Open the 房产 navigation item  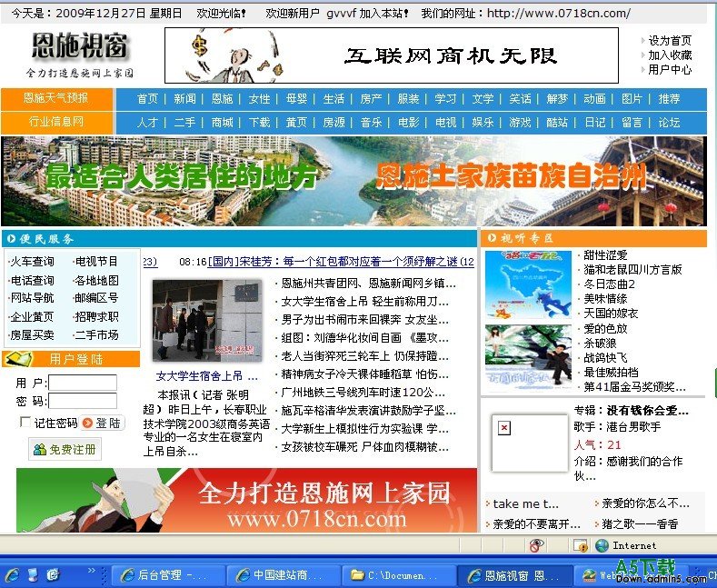point(371,99)
